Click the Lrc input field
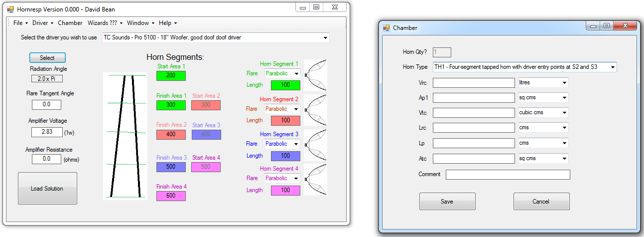The image size is (644, 237). point(474,128)
